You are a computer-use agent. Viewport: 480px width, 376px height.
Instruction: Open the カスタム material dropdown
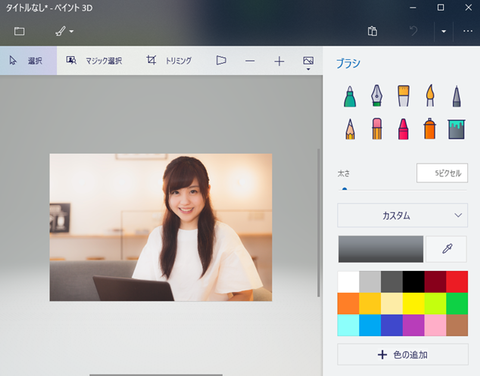click(403, 215)
